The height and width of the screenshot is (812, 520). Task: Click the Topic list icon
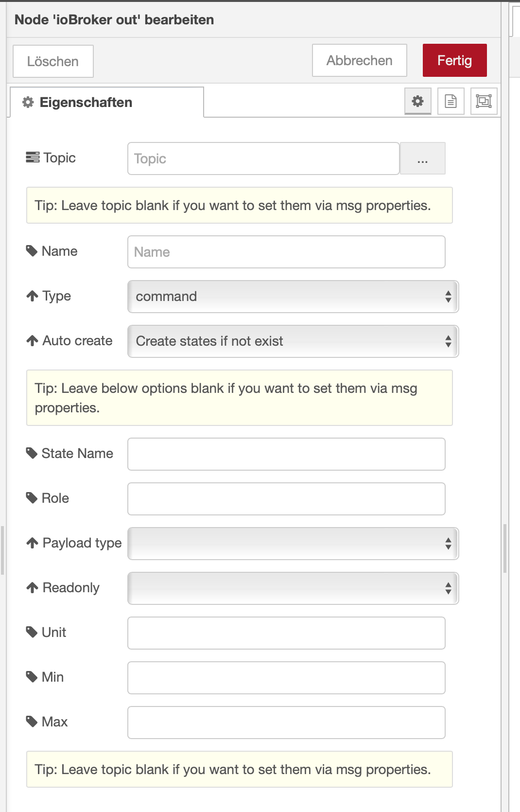33,158
